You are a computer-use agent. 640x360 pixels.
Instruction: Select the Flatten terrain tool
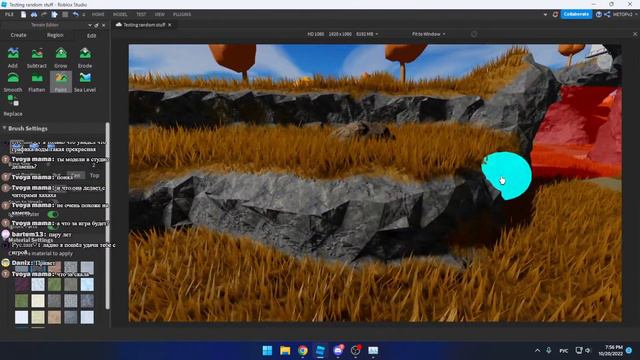[x=37, y=82]
